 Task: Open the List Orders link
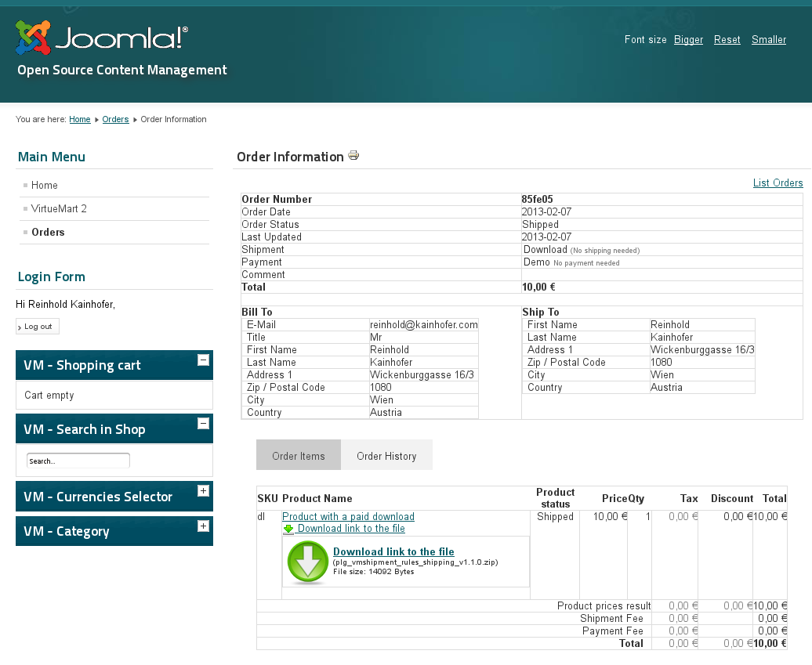(x=778, y=183)
